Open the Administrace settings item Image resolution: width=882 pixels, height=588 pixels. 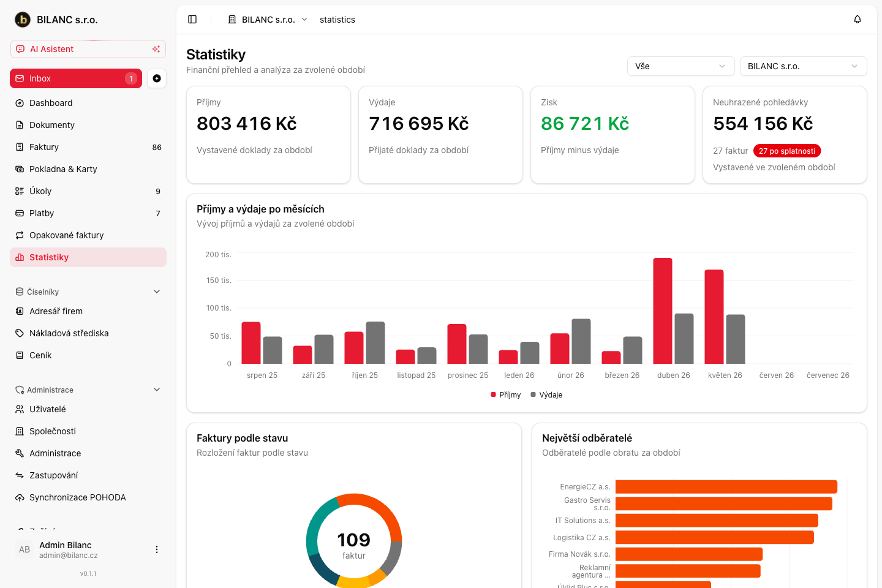click(88, 453)
